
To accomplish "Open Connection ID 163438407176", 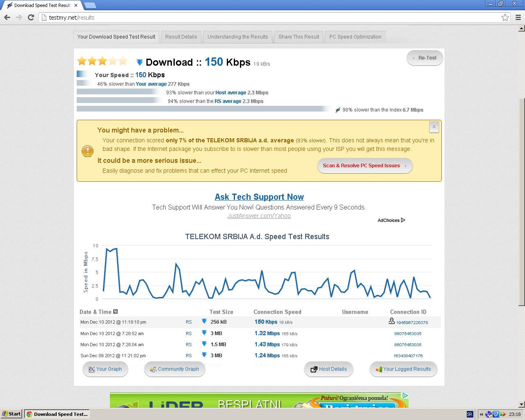I will 408,356.
